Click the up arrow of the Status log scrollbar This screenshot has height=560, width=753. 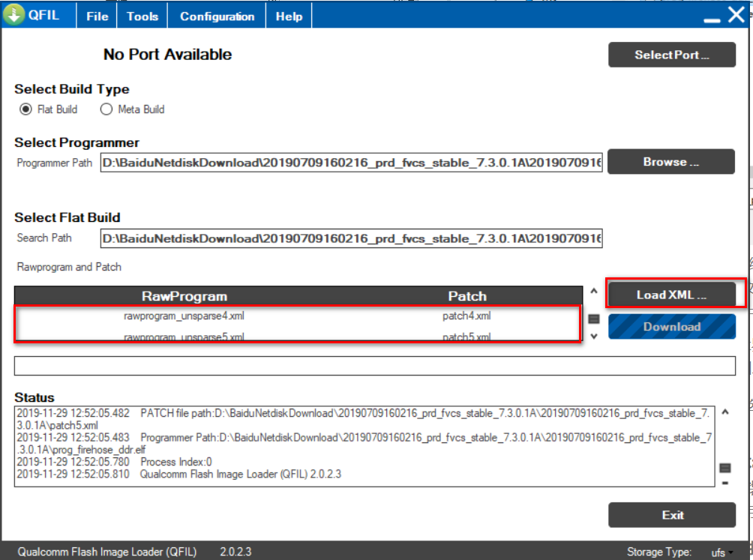pos(725,412)
